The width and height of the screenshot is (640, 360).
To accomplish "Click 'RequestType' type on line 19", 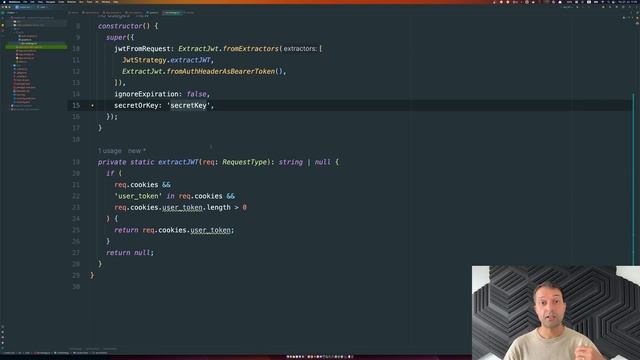I will 244,162.
